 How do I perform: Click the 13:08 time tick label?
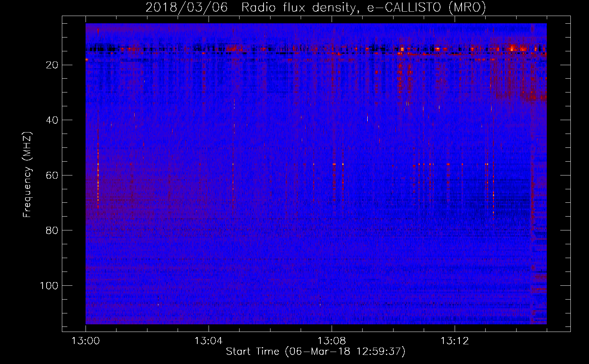[332, 341]
